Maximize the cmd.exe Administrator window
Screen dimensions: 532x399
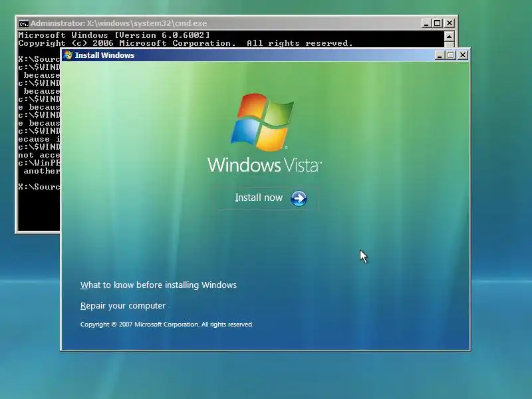pyautogui.click(x=438, y=23)
